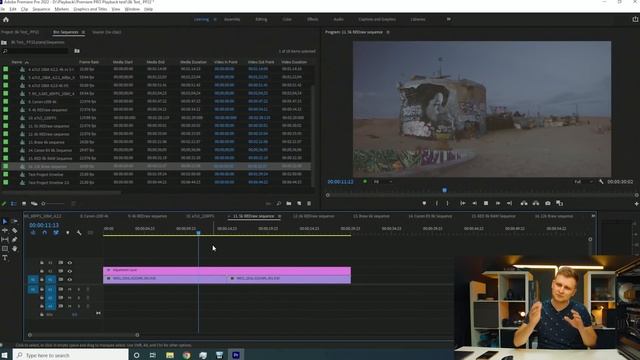640x360 pixels.
Task: Click the quick export share icon
Action: (635, 19)
